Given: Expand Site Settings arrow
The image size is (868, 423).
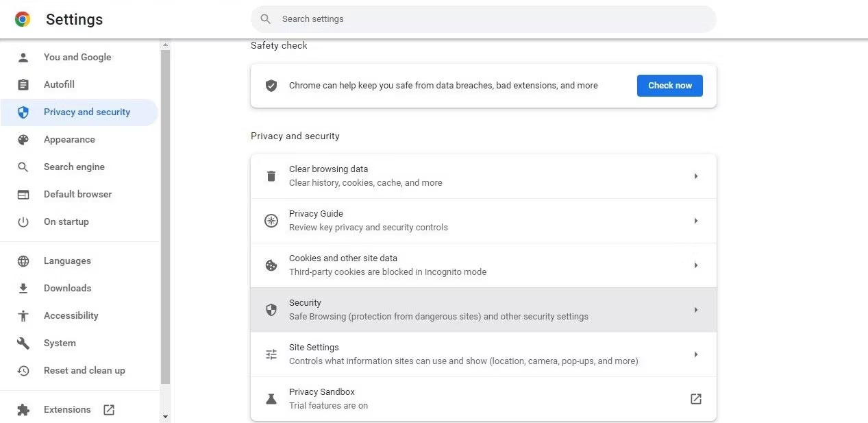Looking at the screenshot, I should [x=695, y=354].
